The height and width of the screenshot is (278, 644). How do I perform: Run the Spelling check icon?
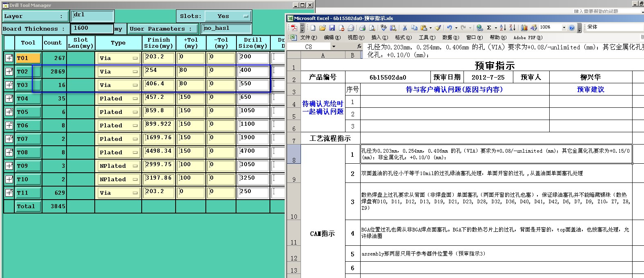[383, 27]
